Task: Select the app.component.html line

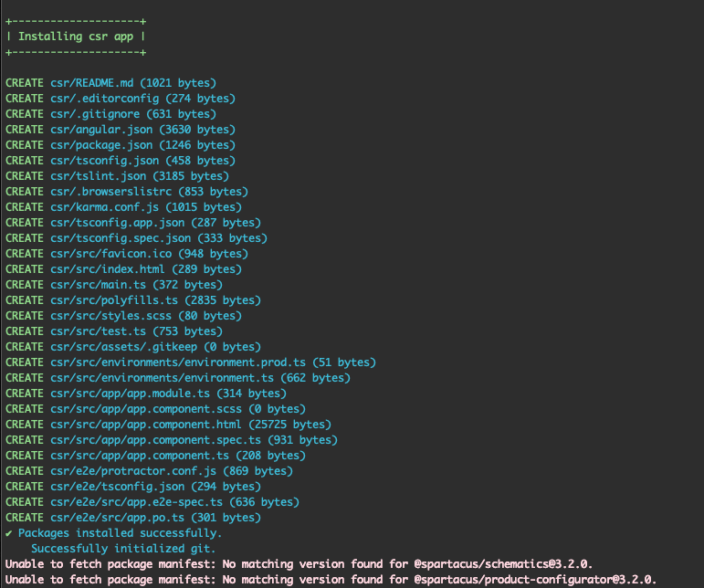Action: pos(168,425)
